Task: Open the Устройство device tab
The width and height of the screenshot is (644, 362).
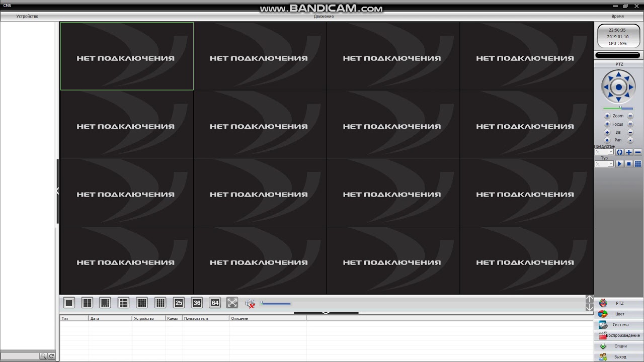Action: (27, 16)
